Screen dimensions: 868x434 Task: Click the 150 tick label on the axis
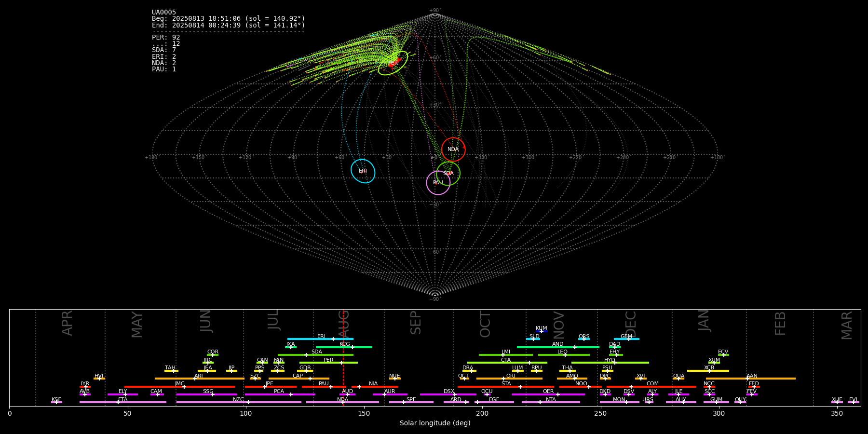(364, 414)
